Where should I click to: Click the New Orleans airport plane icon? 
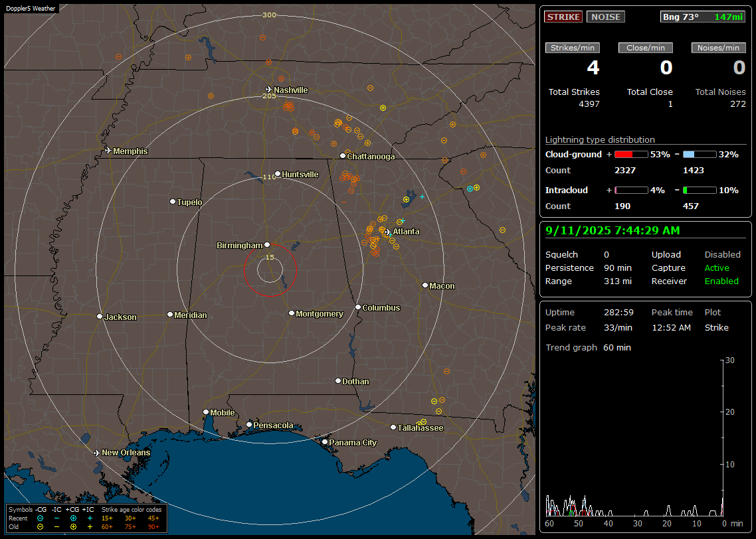97,453
